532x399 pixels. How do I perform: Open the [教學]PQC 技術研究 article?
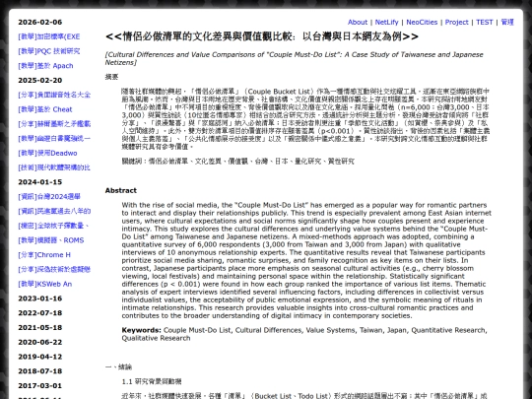pyautogui.click(x=49, y=51)
